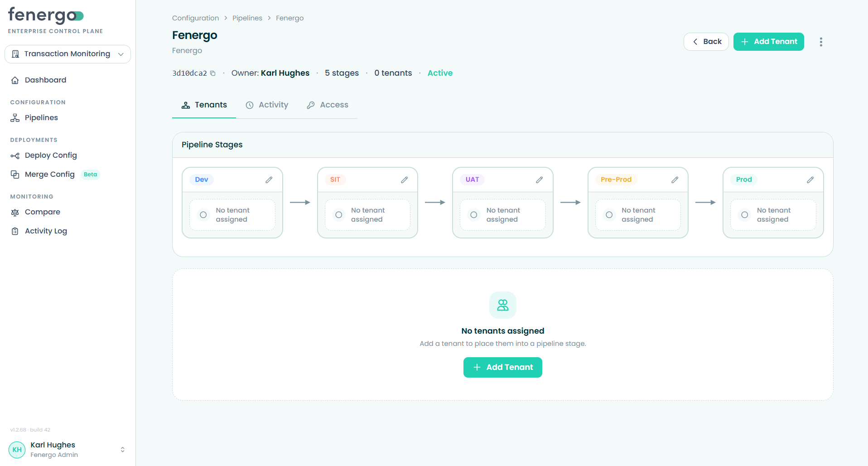Edit the SIT stage
The image size is (868, 466).
405,180
